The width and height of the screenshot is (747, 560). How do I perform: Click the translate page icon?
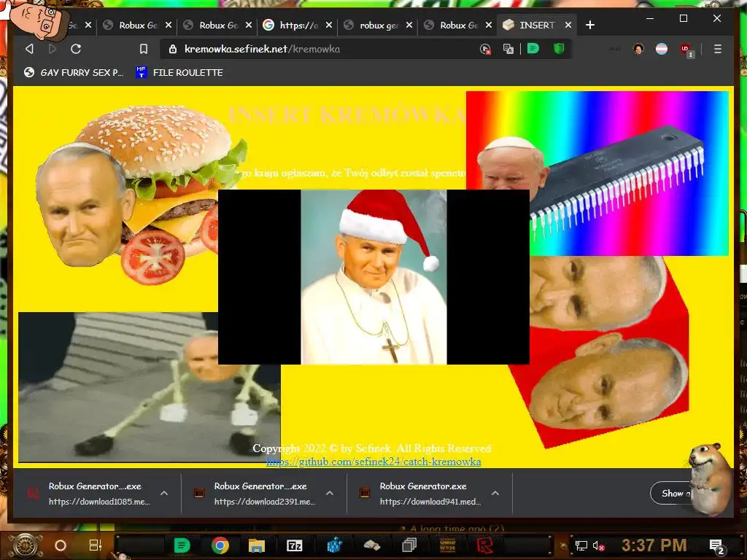pos(508,49)
